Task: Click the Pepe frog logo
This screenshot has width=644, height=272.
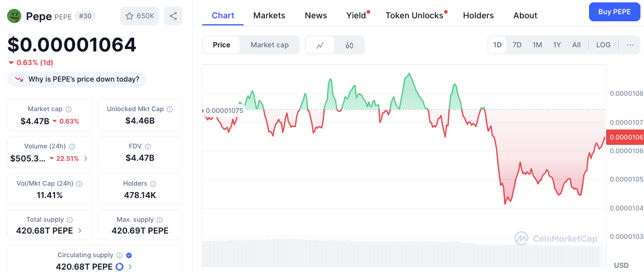Action: pos(14,16)
